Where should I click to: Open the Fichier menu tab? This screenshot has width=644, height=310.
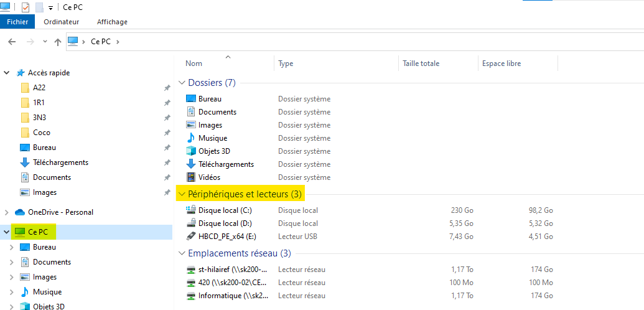pos(17,22)
